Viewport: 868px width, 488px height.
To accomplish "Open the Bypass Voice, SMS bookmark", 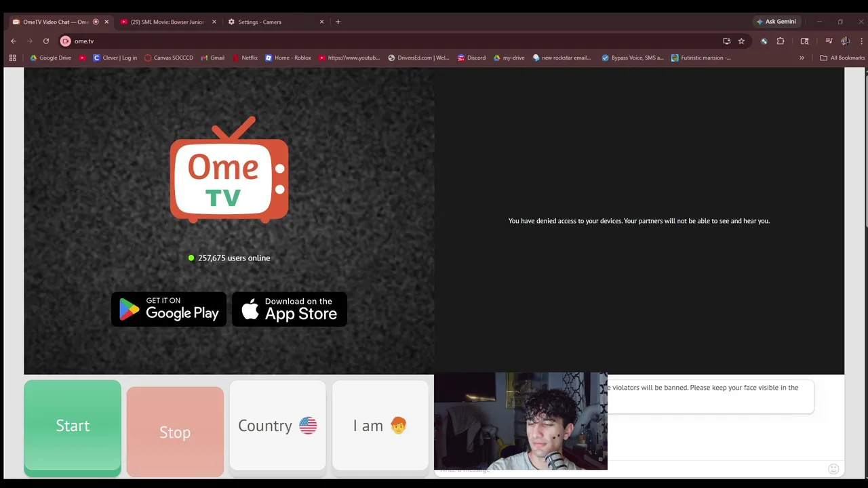I will click(x=633, y=58).
